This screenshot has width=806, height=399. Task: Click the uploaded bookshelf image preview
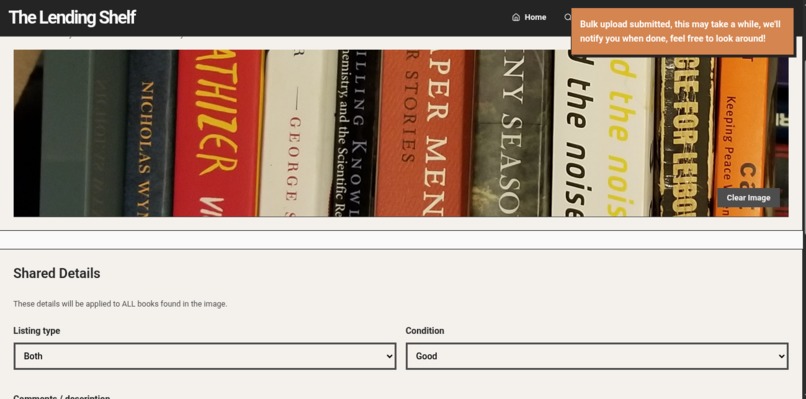click(400, 133)
